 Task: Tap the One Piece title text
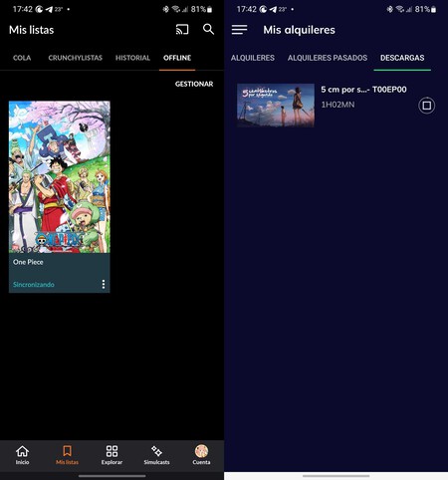pyautogui.click(x=28, y=262)
